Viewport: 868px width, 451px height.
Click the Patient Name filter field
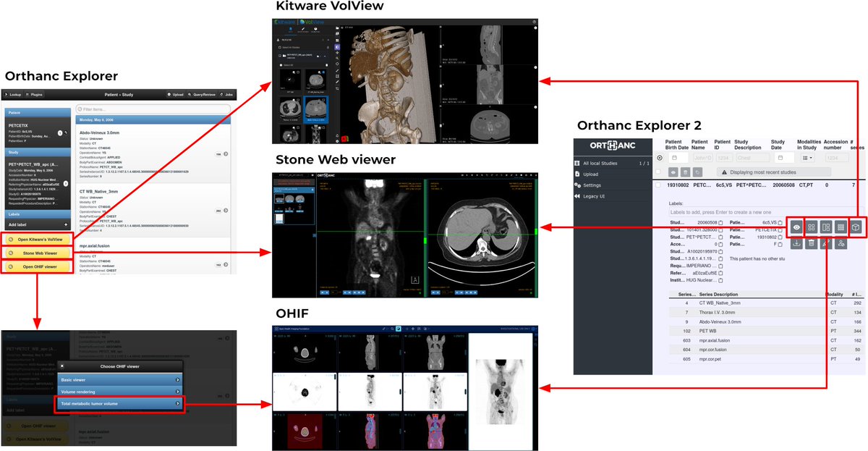click(702, 157)
